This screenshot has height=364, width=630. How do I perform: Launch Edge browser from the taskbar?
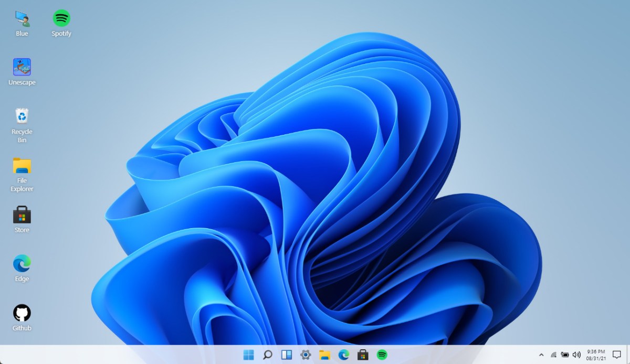[x=344, y=355]
